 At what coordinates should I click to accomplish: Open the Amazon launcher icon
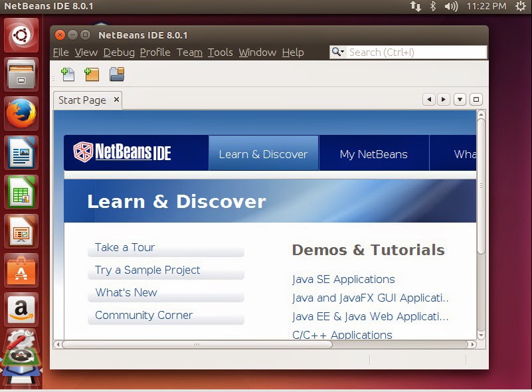pos(21,310)
